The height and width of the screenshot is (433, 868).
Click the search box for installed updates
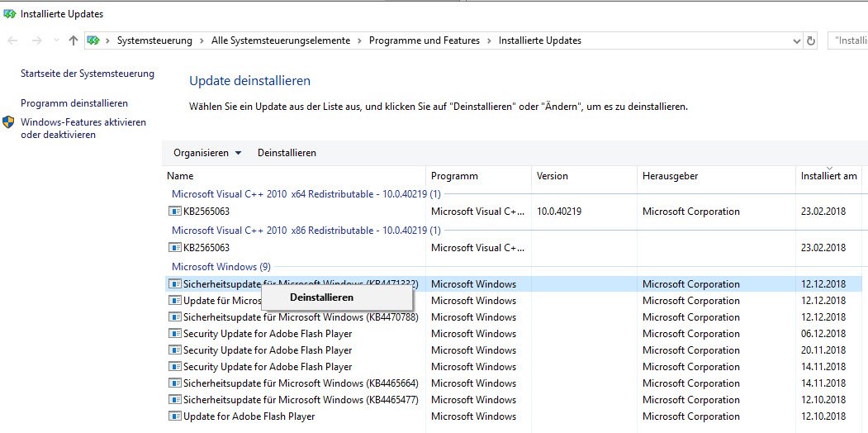point(849,40)
